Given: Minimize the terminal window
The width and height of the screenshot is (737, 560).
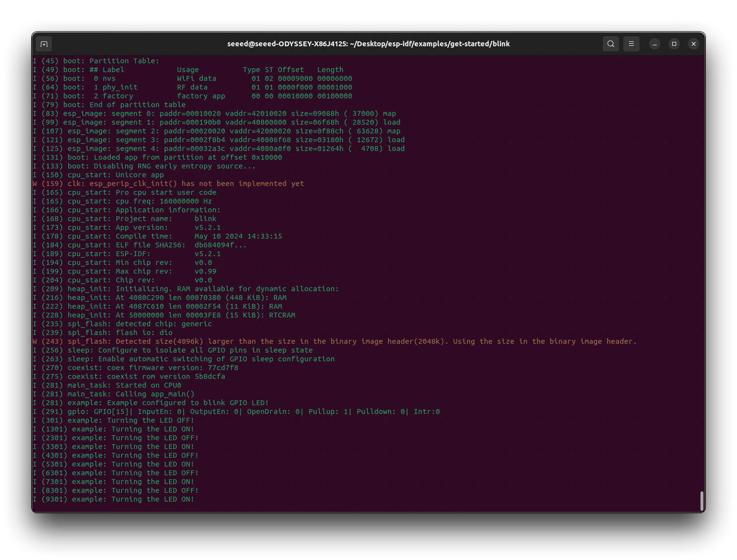Looking at the screenshot, I should click(x=655, y=44).
